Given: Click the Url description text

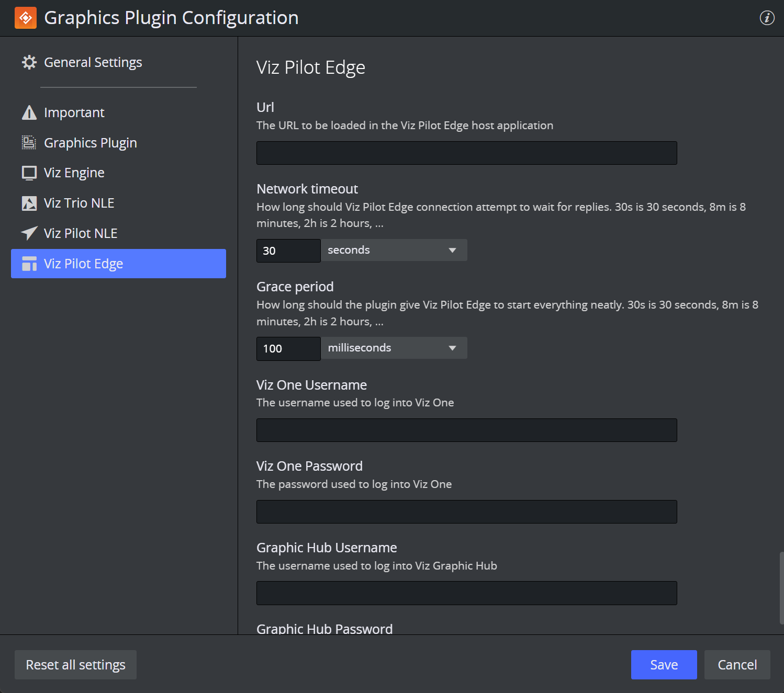Looking at the screenshot, I should [x=405, y=126].
